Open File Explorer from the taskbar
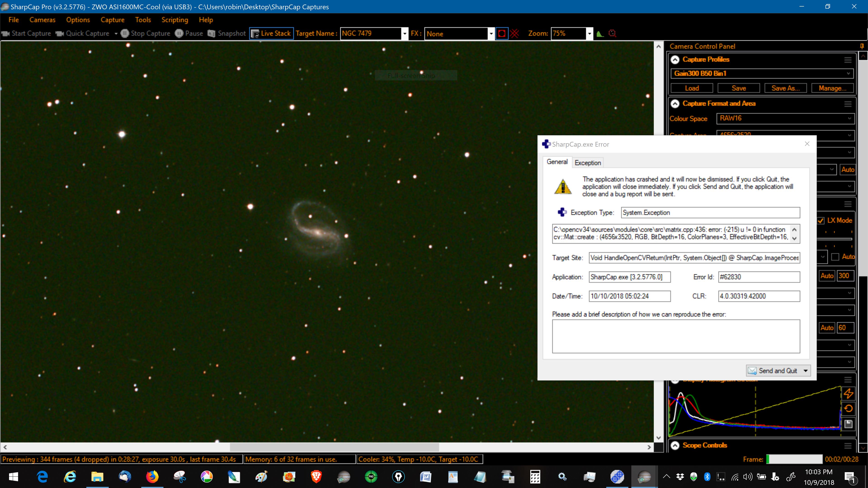868x488 pixels. click(97, 477)
